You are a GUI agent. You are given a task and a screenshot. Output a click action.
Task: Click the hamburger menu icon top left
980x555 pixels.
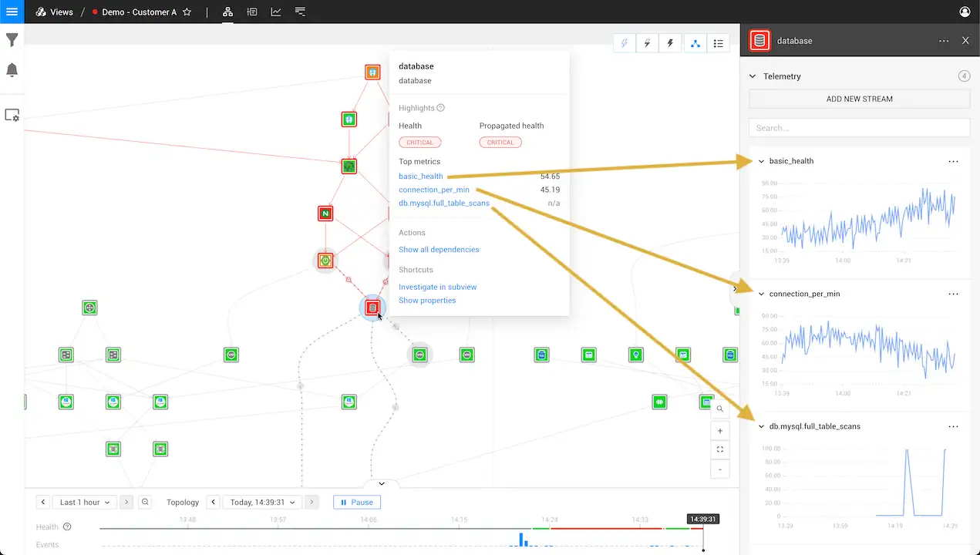click(x=12, y=12)
